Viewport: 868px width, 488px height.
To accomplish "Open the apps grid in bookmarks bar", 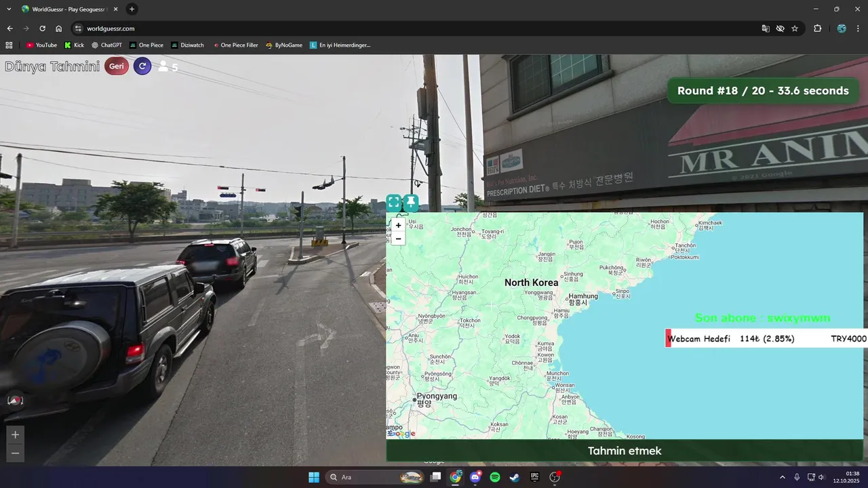I will point(9,45).
